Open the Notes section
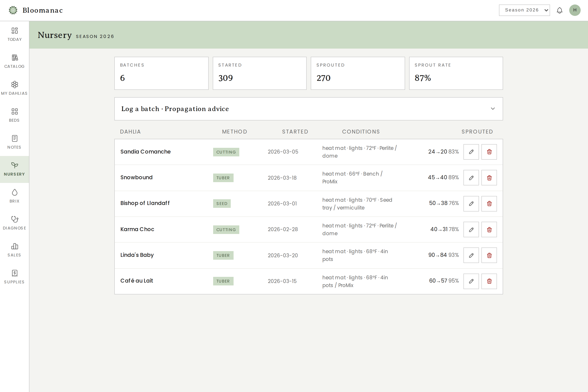The height and width of the screenshot is (392, 588). [x=14, y=143]
